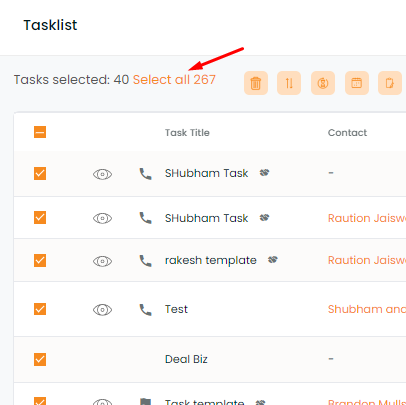Click the calendar due date icon button
Screen dimensions: 406x405
[x=357, y=83]
